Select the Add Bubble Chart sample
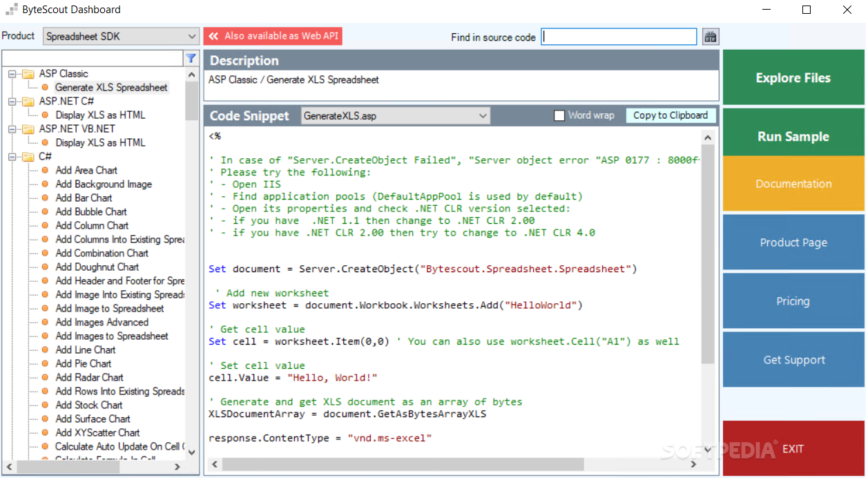Screen dimensions: 868x478 click(x=91, y=212)
